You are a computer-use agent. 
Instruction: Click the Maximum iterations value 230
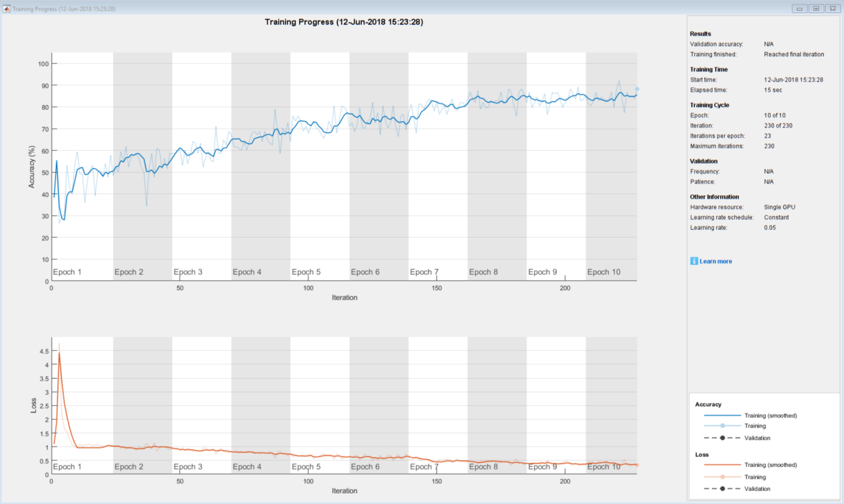click(770, 146)
